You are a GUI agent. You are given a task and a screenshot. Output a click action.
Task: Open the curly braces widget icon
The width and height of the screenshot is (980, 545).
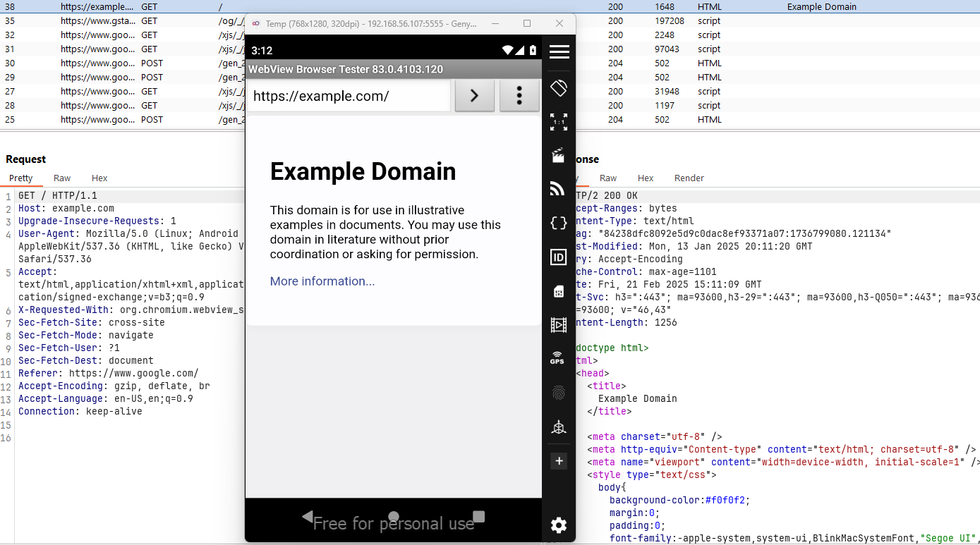coord(559,223)
